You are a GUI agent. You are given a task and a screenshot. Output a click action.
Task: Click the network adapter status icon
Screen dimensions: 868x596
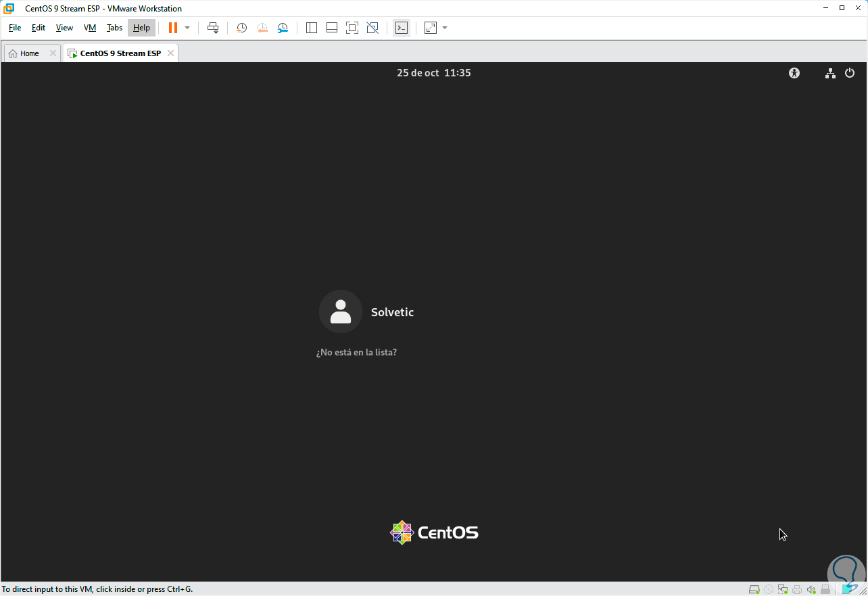coord(783,589)
